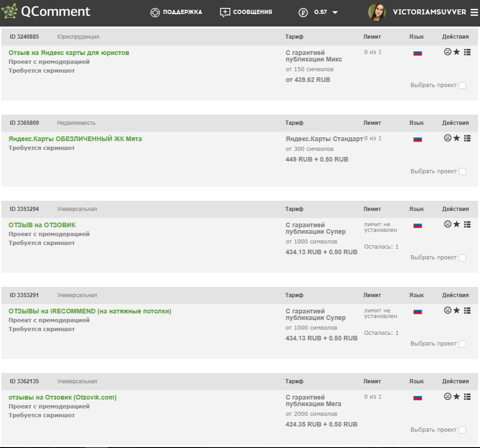This screenshot has height=448, width=480.
Task: Check Выбрать проект for project 3240885
Action: [463, 85]
